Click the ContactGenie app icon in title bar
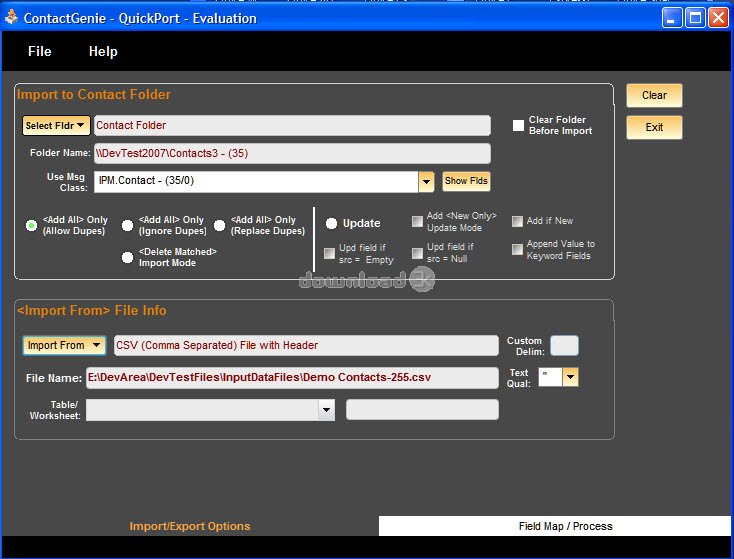 point(11,18)
